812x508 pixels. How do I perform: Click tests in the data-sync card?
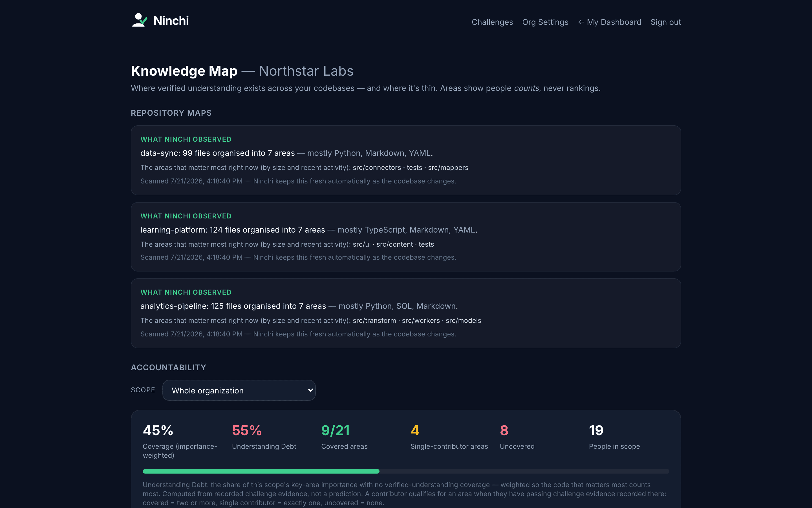(x=414, y=167)
